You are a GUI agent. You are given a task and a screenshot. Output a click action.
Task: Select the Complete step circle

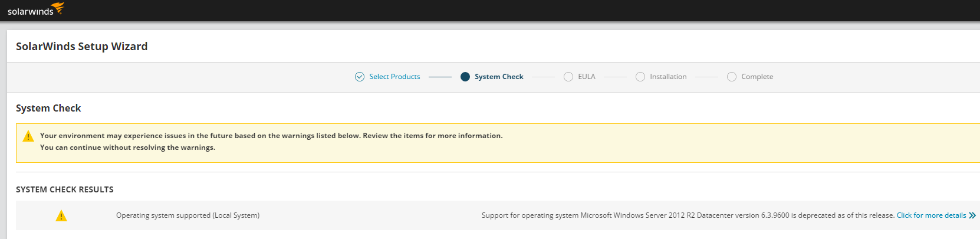[732, 77]
